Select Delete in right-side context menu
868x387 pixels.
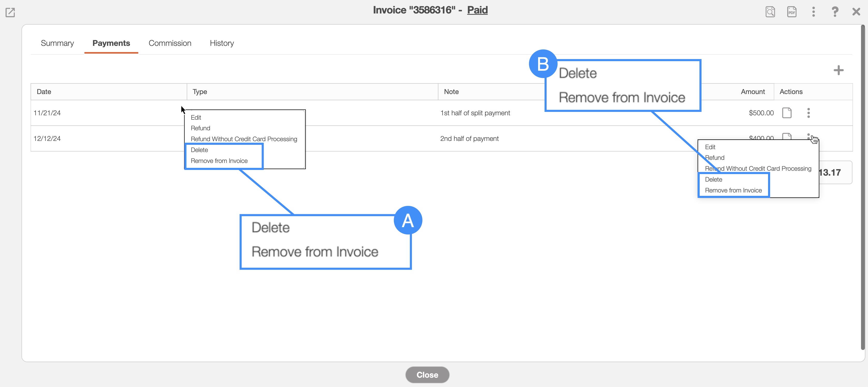coord(713,179)
